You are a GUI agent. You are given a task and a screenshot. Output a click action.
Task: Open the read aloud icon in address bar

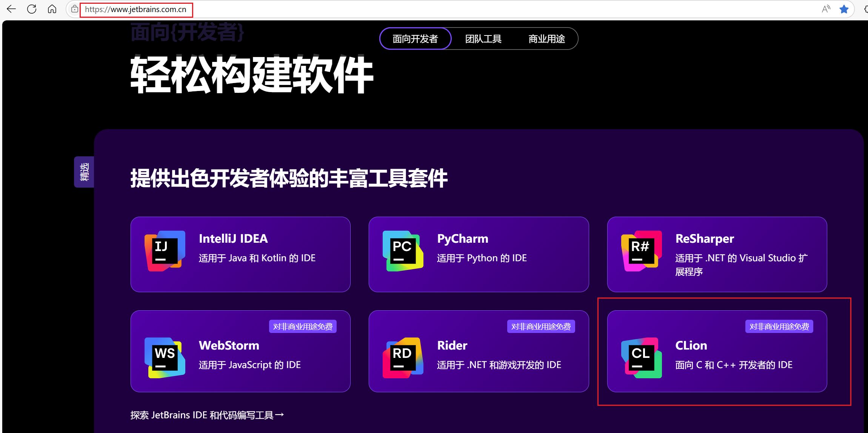[826, 9]
